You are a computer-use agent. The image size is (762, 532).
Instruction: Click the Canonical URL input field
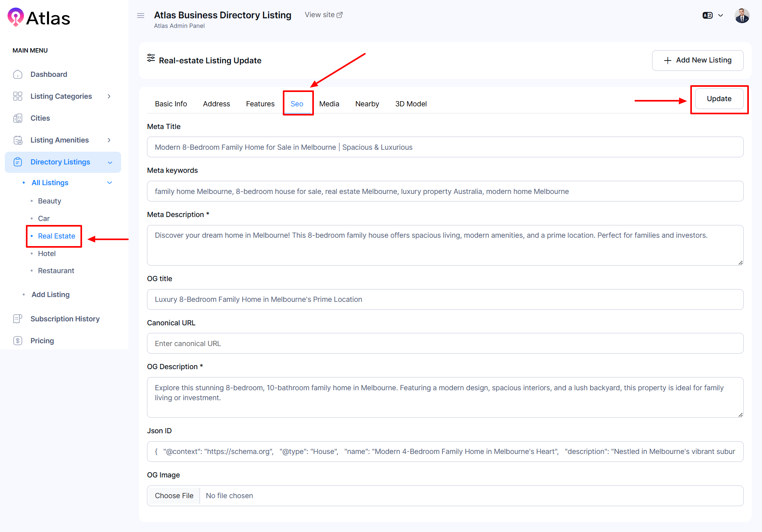pyautogui.click(x=445, y=344)
